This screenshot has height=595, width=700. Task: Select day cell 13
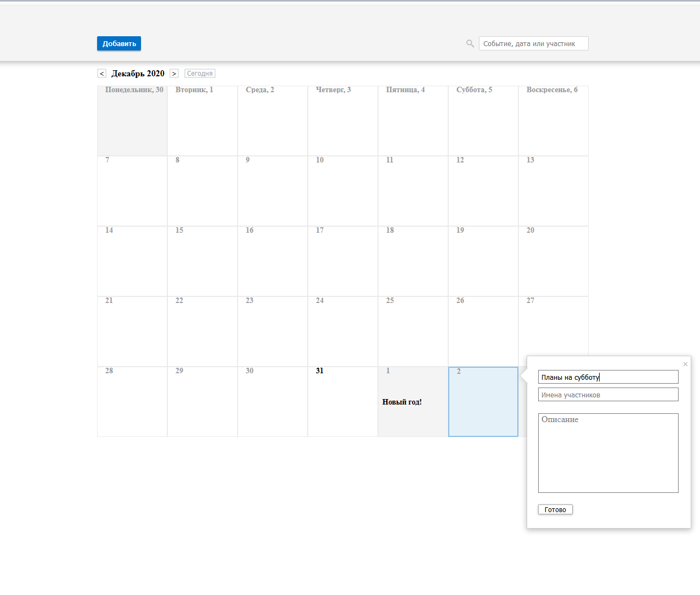[x=554, y=191]
